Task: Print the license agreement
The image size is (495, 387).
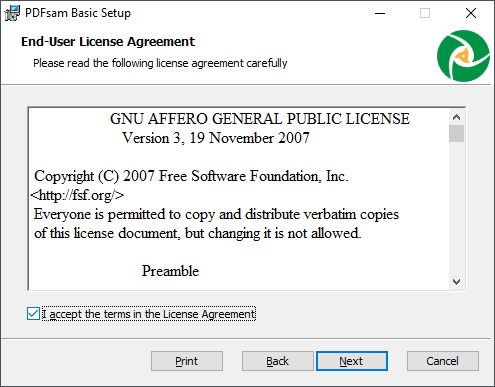Action: (x=187, y=361)
